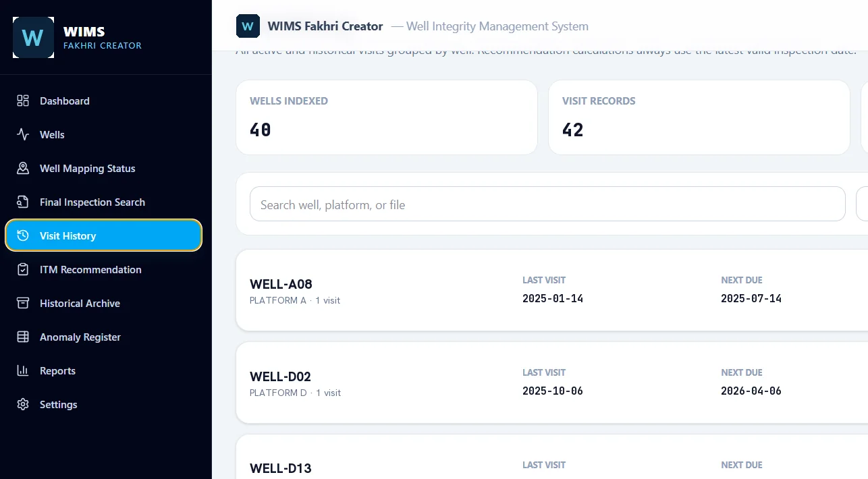Click the wells indexed value 40

tap(261, 130)
